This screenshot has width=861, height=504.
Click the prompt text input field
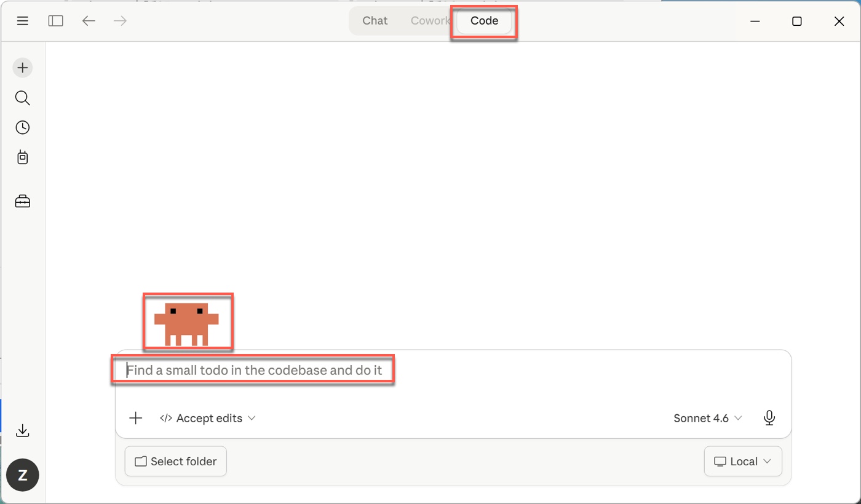point(430,371)
